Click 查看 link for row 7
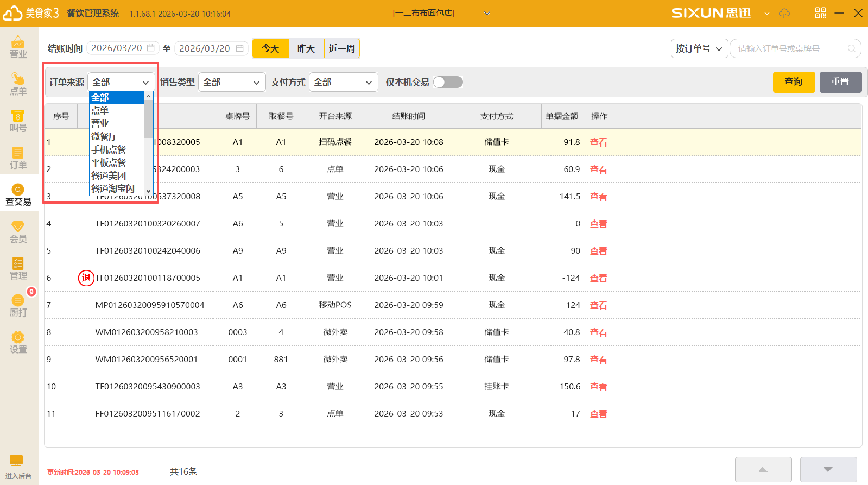 point(598,305)
